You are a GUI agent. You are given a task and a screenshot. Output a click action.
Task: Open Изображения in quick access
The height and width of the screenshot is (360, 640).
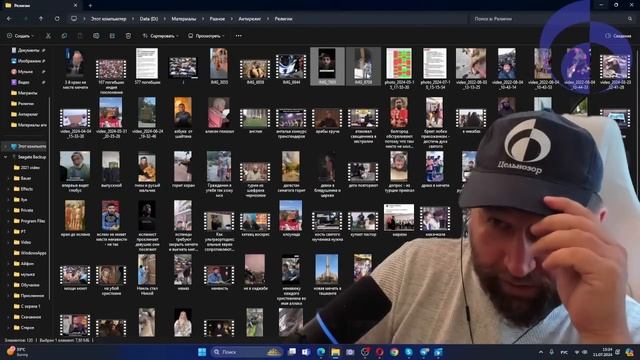28,61
